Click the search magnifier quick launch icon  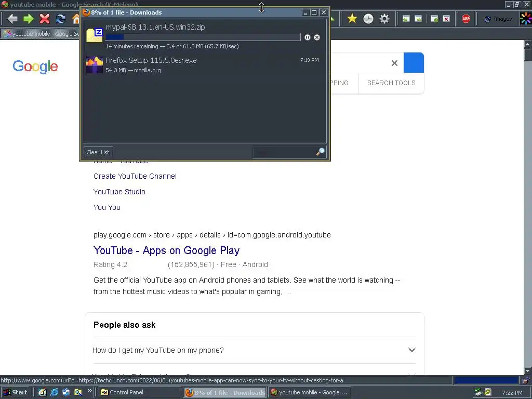(78, 393)
